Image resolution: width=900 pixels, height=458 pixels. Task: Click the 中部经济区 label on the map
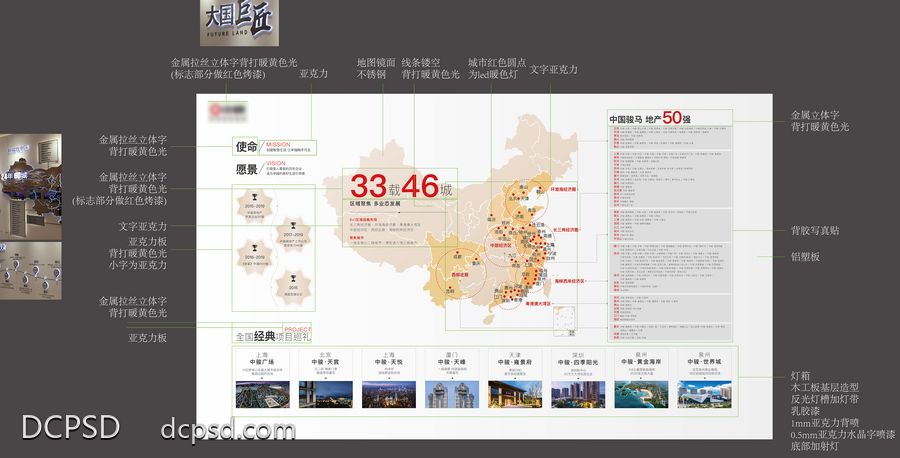pos(500,245)
